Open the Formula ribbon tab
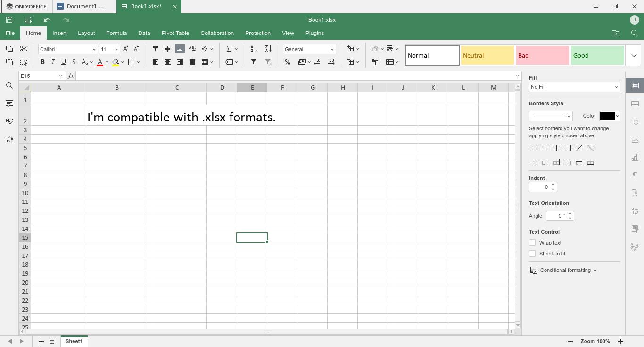The width and height of the screenshot is (644, 347). coord(116,33)
